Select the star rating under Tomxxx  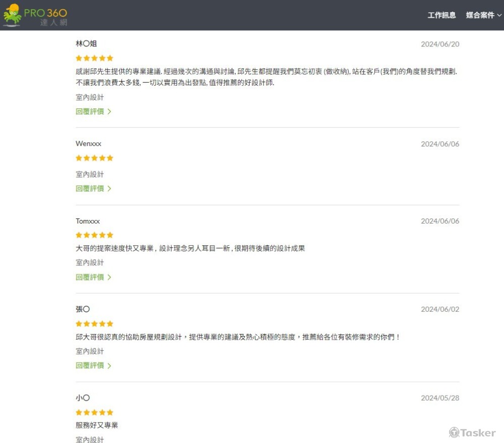click(x=94, y=235)
